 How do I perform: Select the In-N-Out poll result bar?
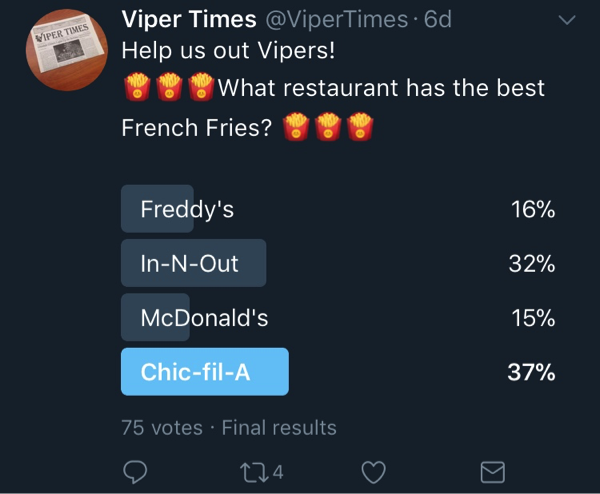coord(194,263)
